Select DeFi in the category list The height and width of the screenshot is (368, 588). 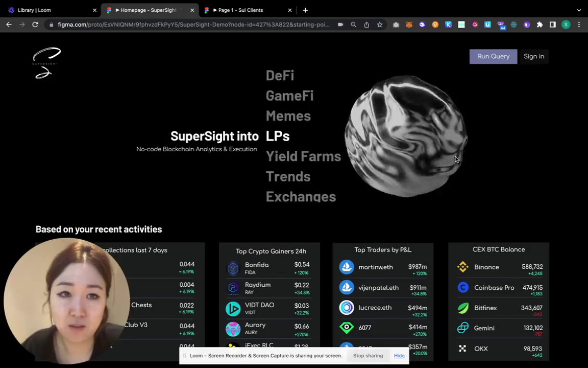(280, 76)
